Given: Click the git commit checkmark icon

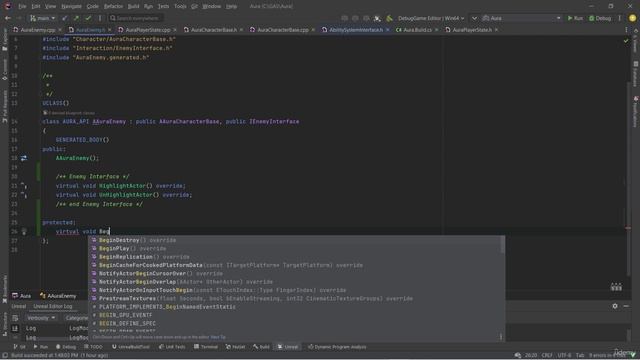Looking at the screenshot, I should click(x=88, y=18).
